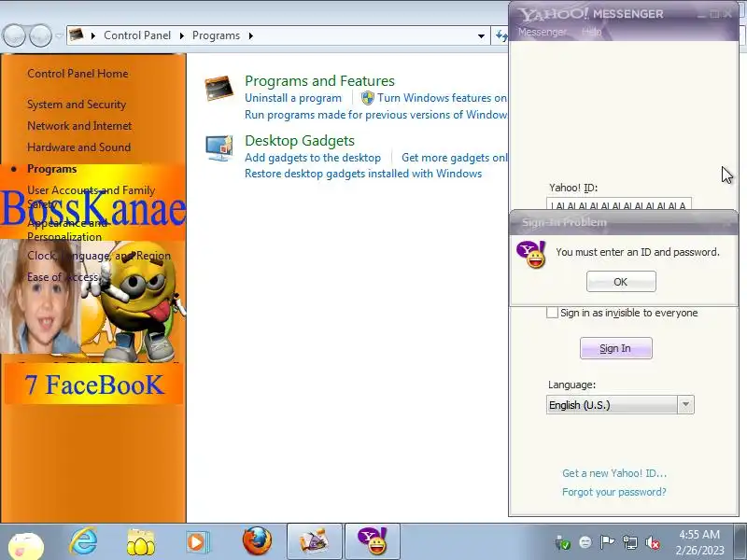747x560 pixels.
Task: Click the Start orb button
Action: coord(26,545)
